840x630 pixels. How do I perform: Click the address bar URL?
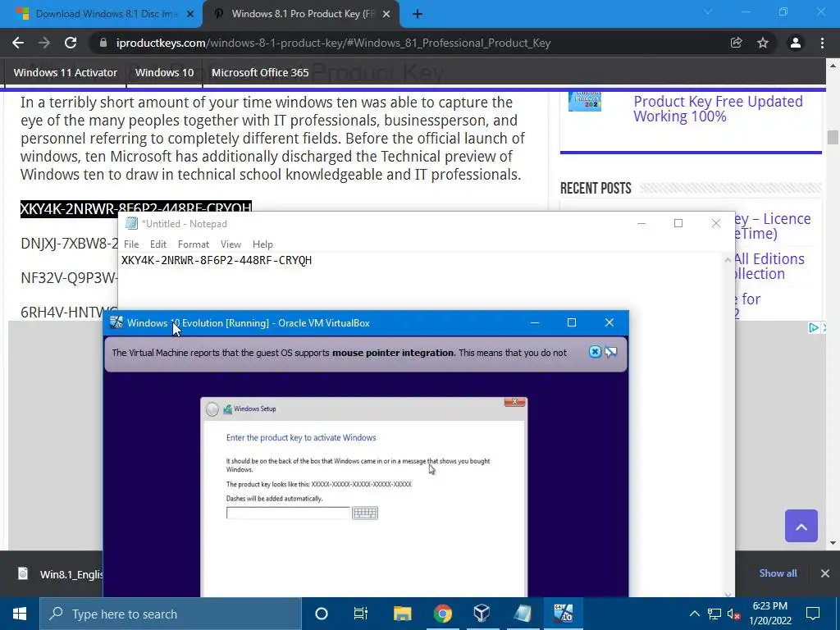point(333,43)
